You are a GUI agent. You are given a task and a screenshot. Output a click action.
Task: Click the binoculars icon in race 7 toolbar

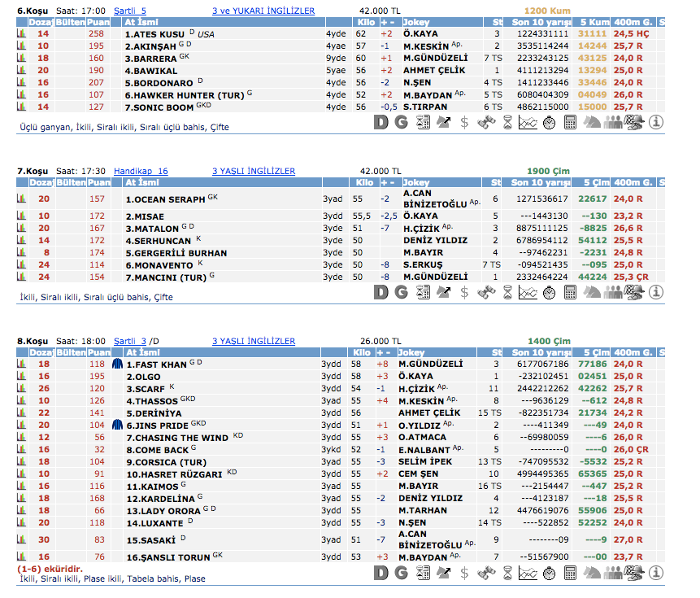(486, 291)
